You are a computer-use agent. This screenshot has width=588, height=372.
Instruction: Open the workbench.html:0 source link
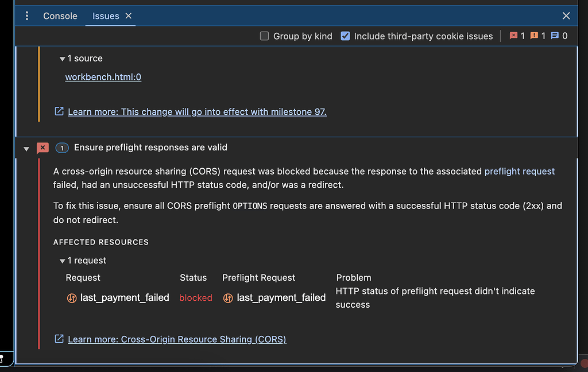click(103, 76)
